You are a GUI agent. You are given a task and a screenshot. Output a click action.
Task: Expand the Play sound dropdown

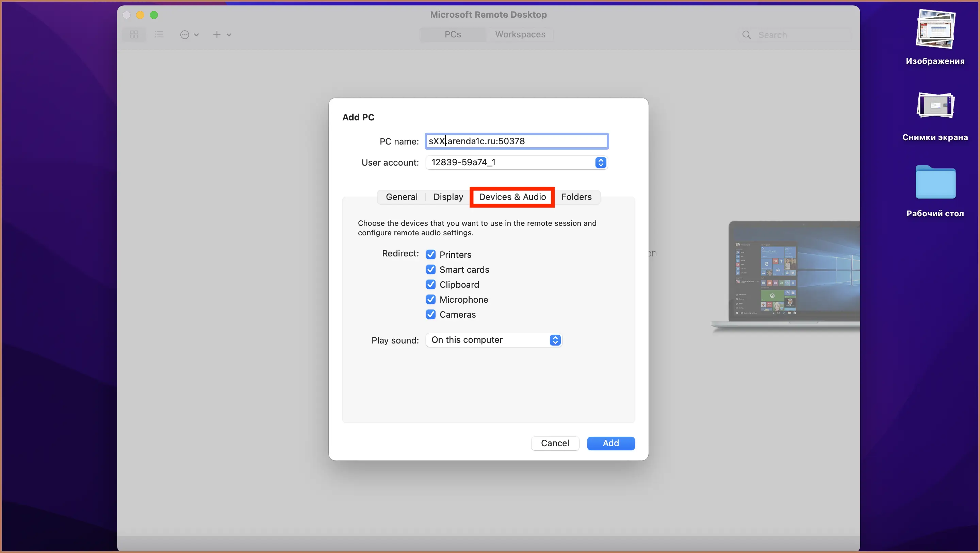[x=555, y=340]
